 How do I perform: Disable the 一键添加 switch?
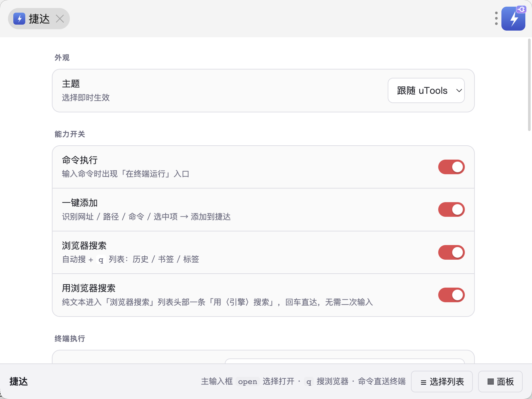click(x=451, y=209)
